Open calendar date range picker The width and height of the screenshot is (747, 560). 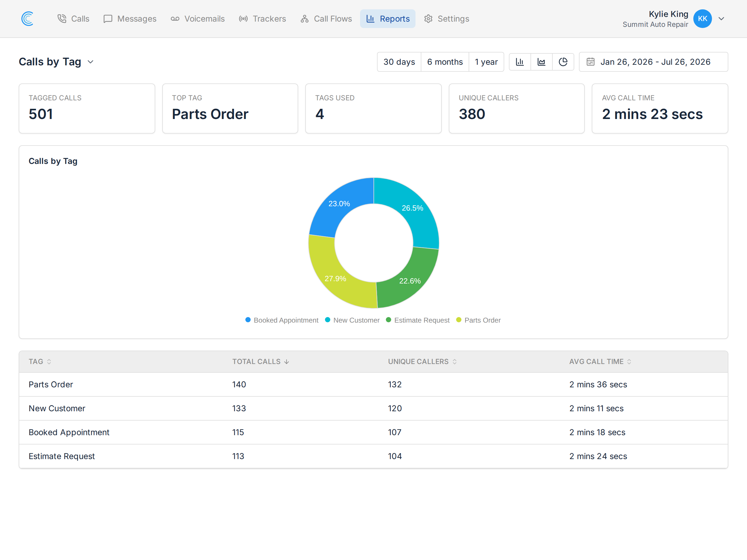[x=653, y=62]
